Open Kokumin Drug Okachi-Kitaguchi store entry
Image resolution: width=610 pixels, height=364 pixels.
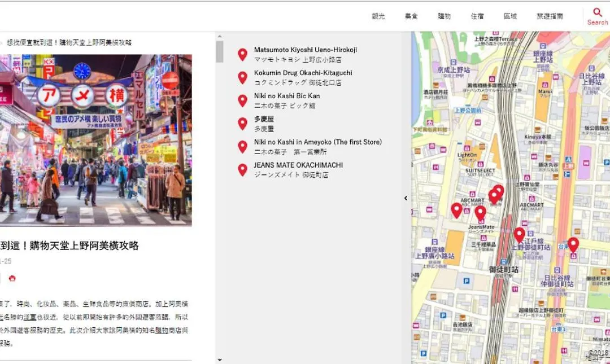tap(303, 77)
